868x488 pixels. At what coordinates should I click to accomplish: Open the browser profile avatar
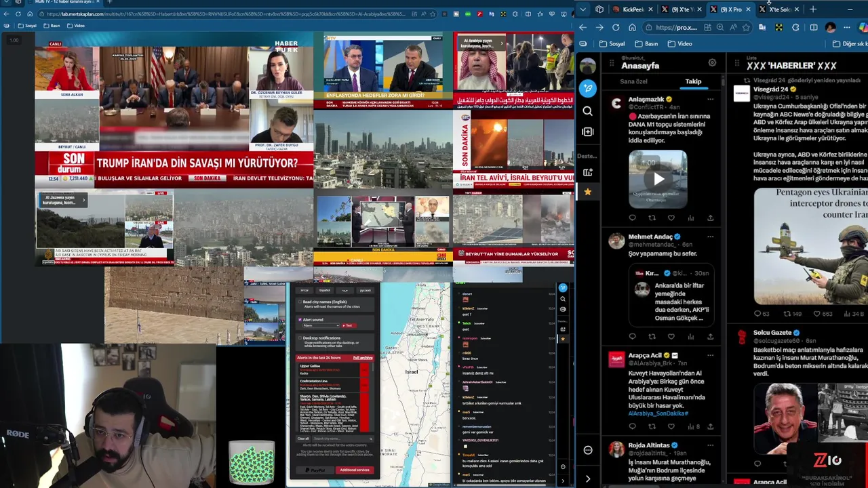coord(831,27)
